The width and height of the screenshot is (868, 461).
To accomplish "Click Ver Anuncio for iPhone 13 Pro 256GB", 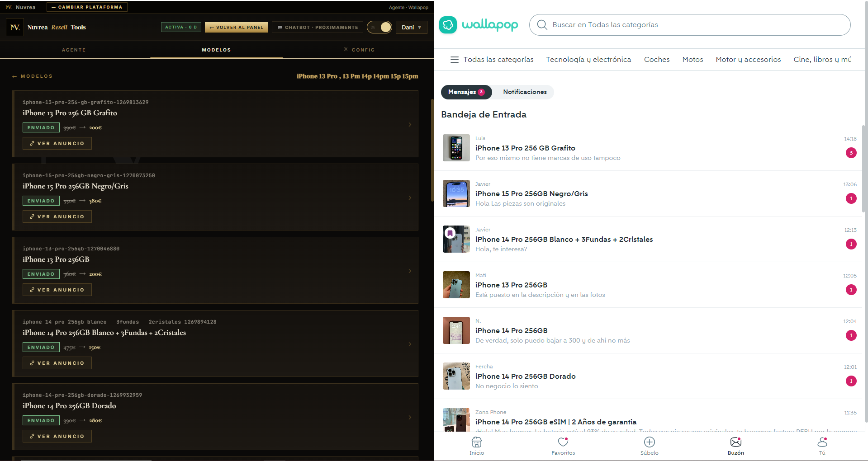I will click(x=57, y=290).
